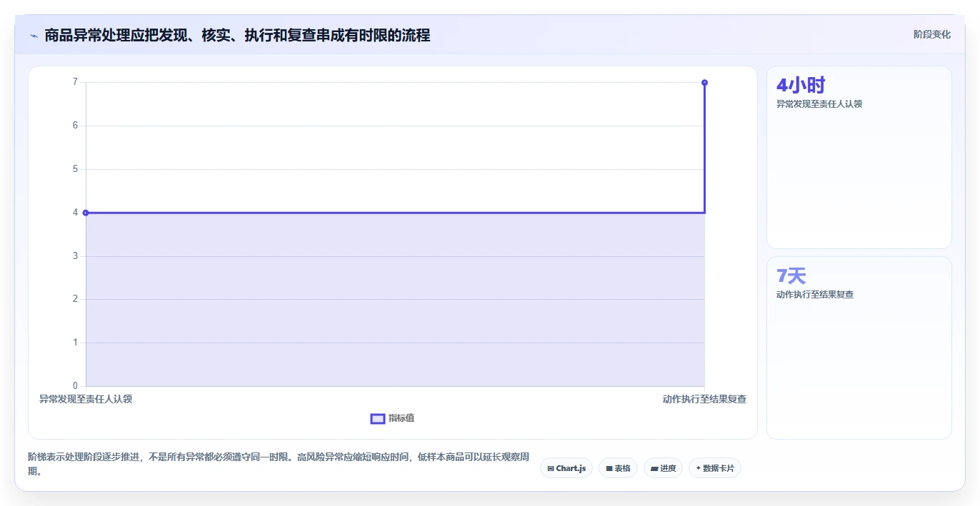Click the x-axis label 异常发现至责任人认领
Viewport: 980px width, 506px height.
click(86, 399)
